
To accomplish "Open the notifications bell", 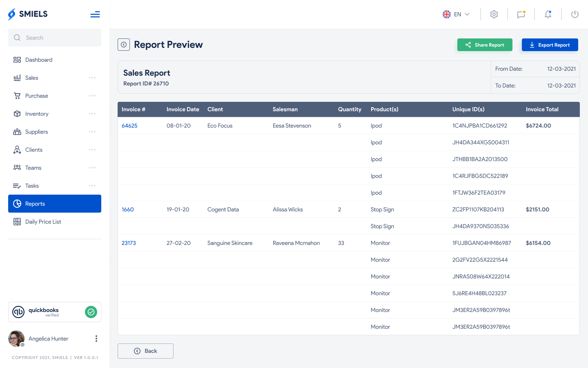I will coord(548,14).
